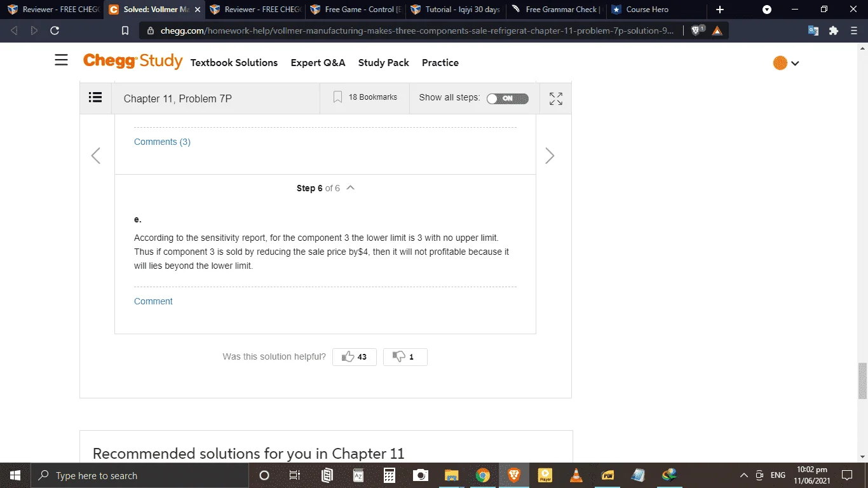The height and width of the screenshot is (488, 868).
Task: Click the orange user avatar
Action: pos(780,63)
